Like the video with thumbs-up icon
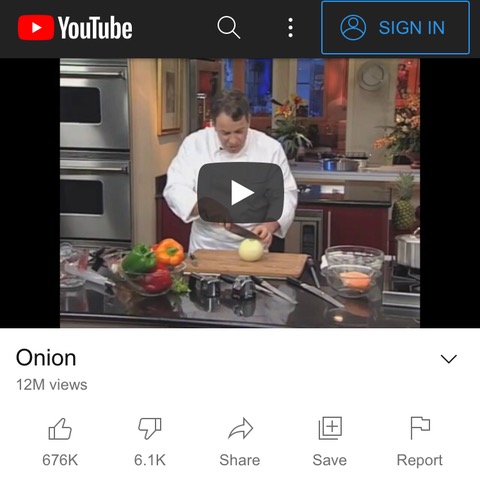 pos(60,429)
